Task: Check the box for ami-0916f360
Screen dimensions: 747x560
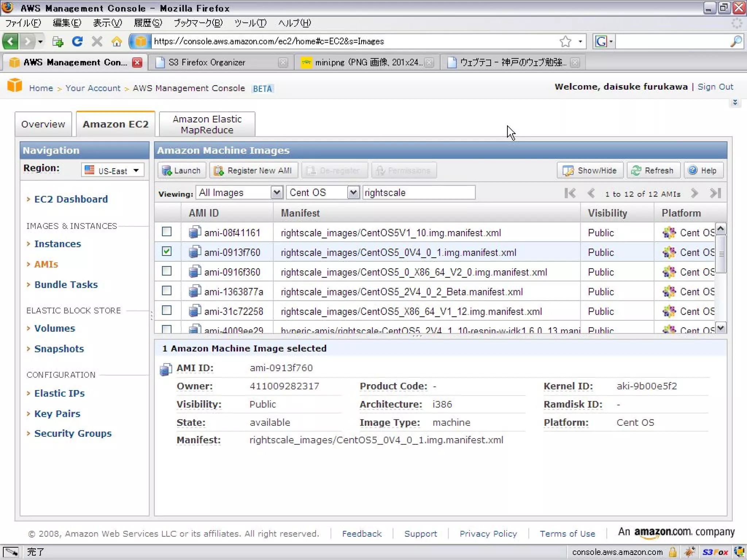Action: (167, 271)
